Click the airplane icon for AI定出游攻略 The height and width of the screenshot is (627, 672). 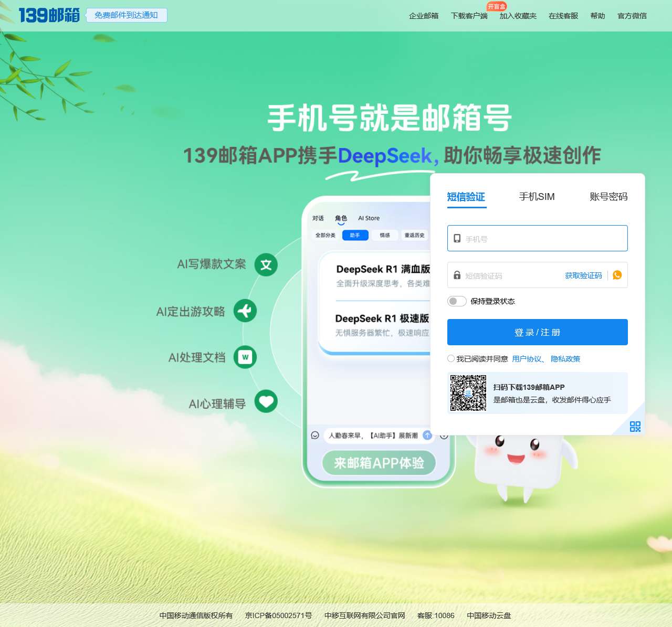(245, 311)
